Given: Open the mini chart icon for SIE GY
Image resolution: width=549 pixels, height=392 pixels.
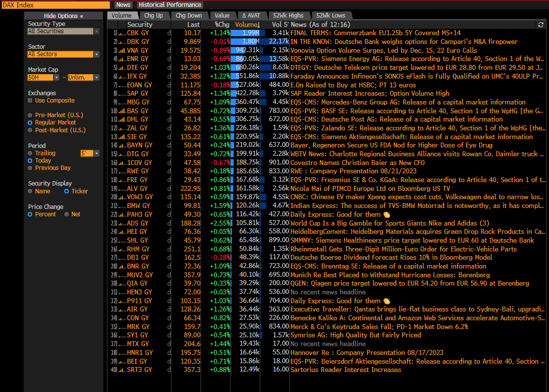Looking at the screenshot, I should click(x=122, y=137).
